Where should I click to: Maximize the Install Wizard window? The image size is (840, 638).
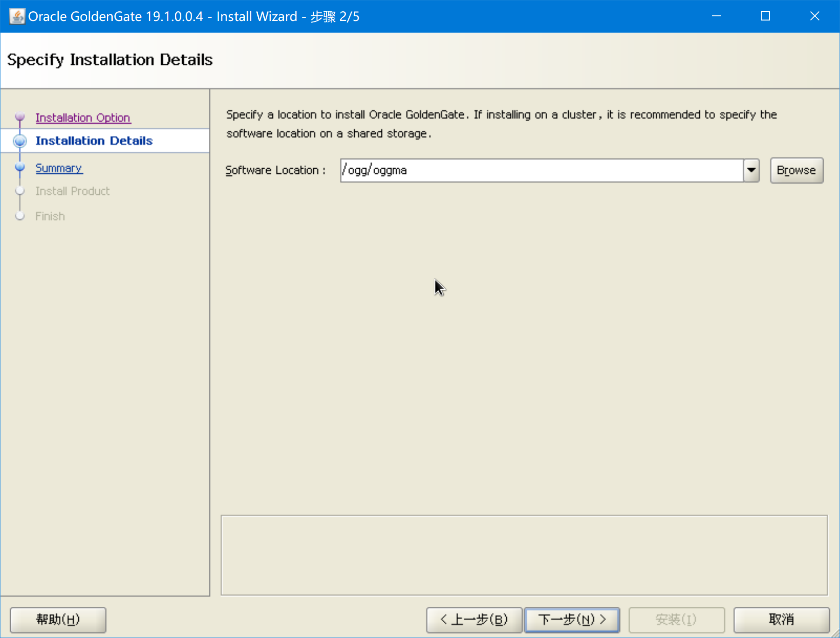765,16
